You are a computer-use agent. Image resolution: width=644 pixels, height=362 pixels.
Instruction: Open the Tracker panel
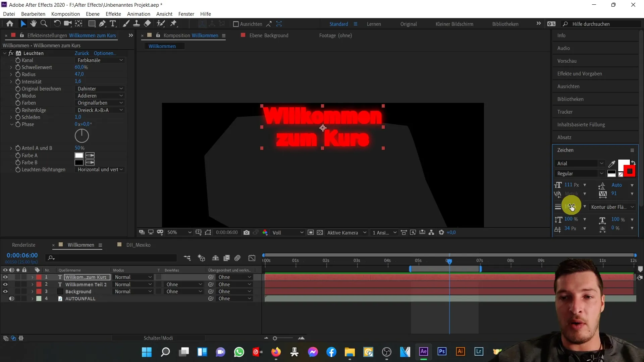pos(565,112)
